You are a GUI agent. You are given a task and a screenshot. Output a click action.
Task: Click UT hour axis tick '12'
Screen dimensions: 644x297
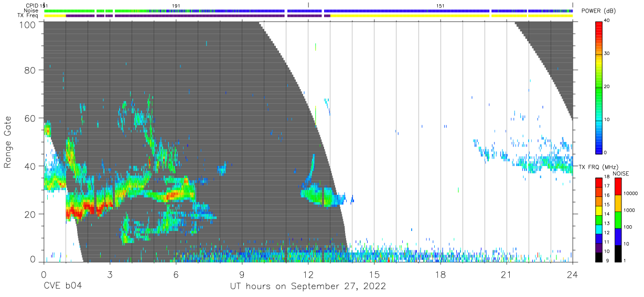point(308,274)
